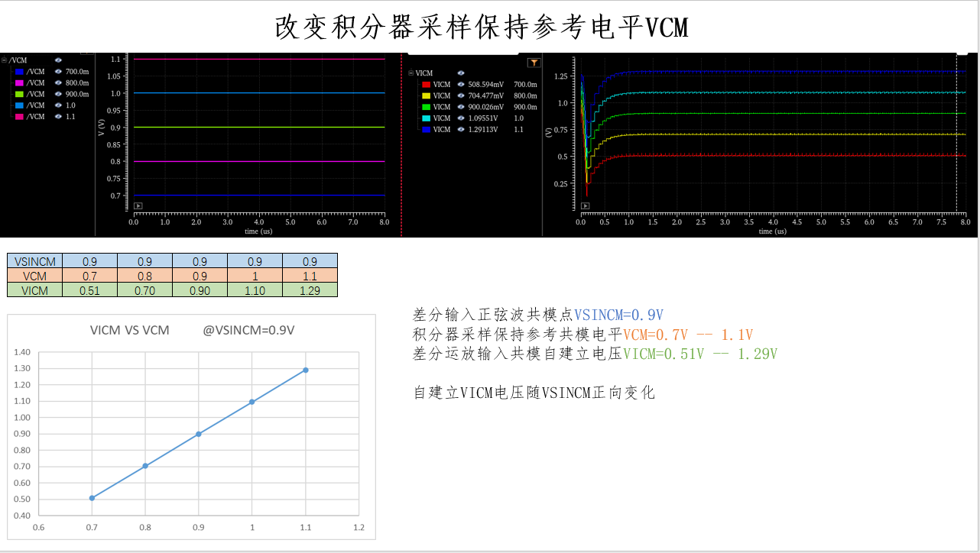
Task: Collapse the /VCM signal group
Action: click(x=4, y=60)
